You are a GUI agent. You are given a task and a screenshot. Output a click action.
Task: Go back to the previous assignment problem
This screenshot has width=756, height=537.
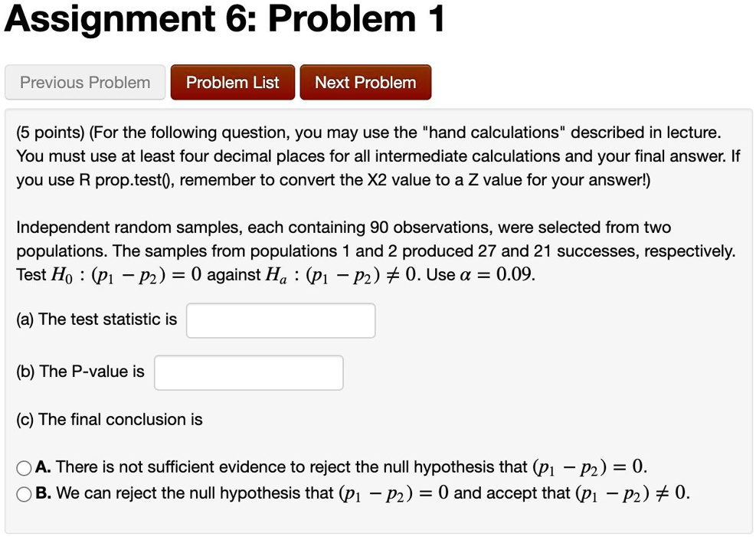84,82
